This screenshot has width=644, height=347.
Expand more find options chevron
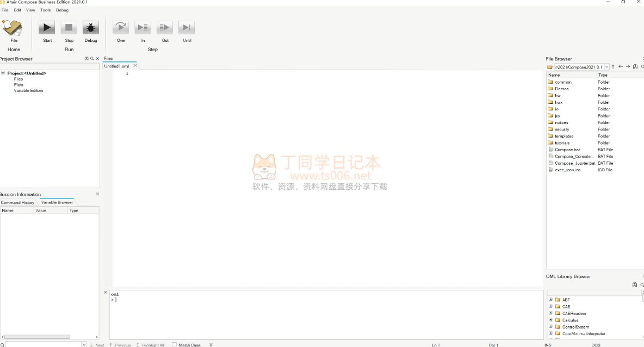(x=211, y=344)
